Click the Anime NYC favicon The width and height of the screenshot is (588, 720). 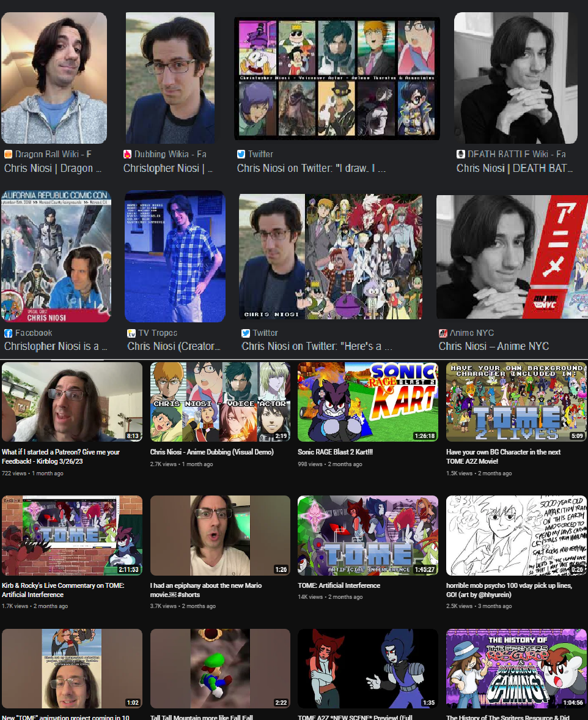pos(443,333)
